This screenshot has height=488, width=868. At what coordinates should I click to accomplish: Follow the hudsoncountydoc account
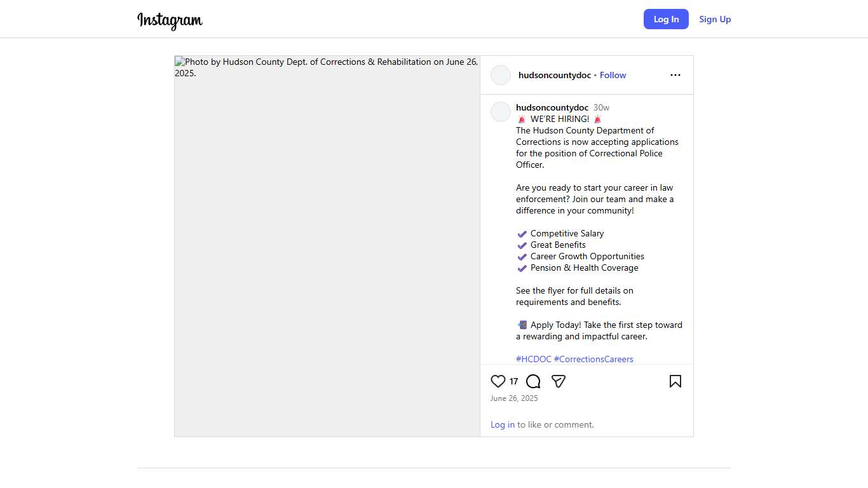point(613,75)
